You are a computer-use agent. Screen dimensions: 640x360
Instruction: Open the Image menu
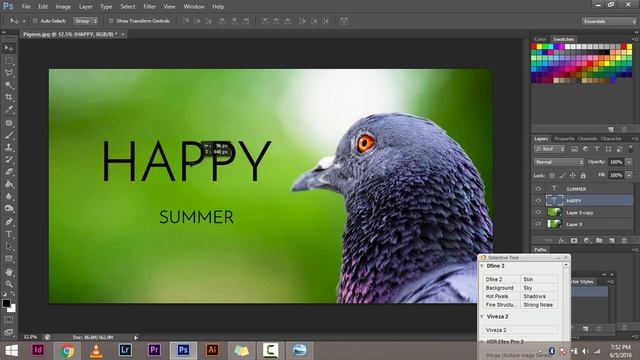click(63, 7)
